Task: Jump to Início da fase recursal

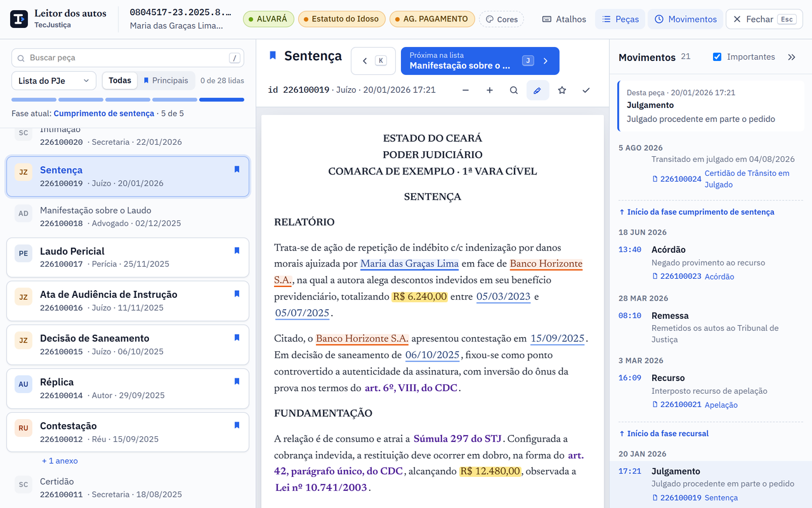Action: (664, 434)
